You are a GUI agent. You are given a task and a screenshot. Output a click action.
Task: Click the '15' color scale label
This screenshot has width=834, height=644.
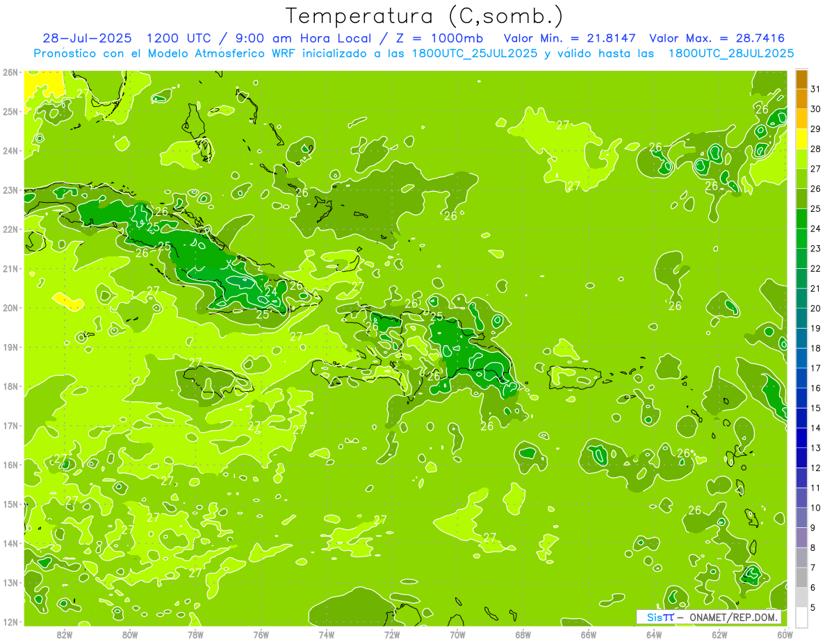click(816, 408)
